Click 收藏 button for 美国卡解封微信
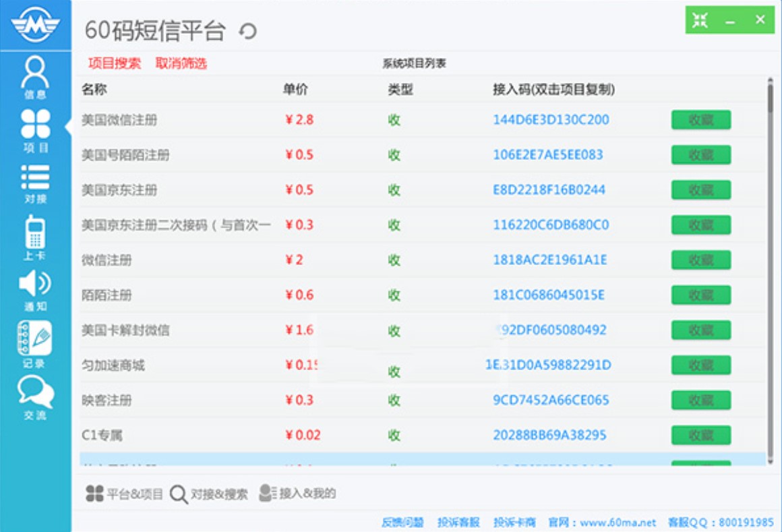Image resolution: width=782 pixels, height=532 pixels. 700,330
